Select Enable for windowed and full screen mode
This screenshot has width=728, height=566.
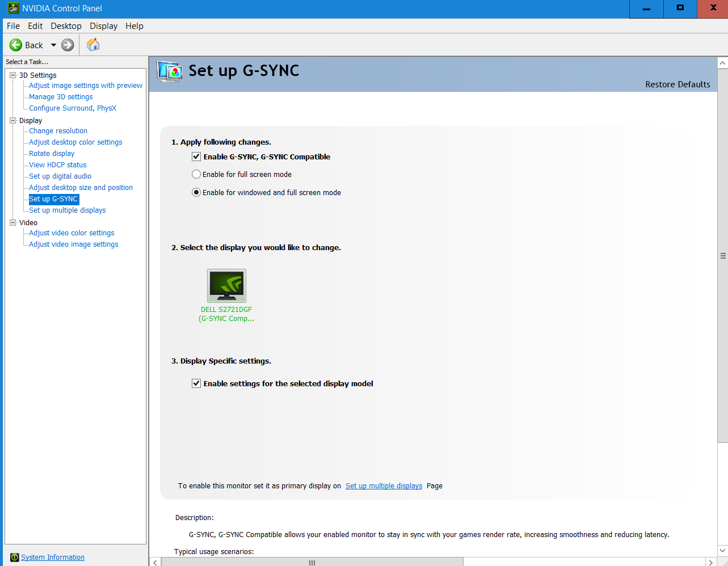click(x=196, y=192)
